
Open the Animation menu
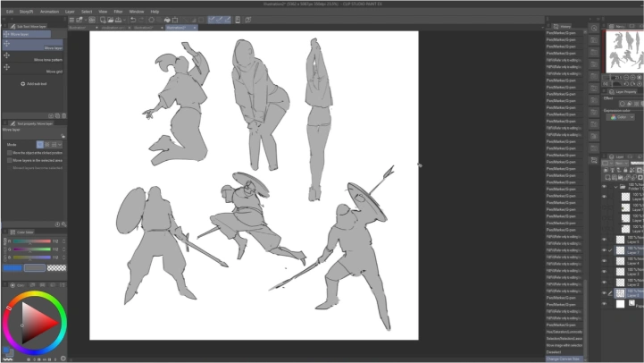(49, 12)
